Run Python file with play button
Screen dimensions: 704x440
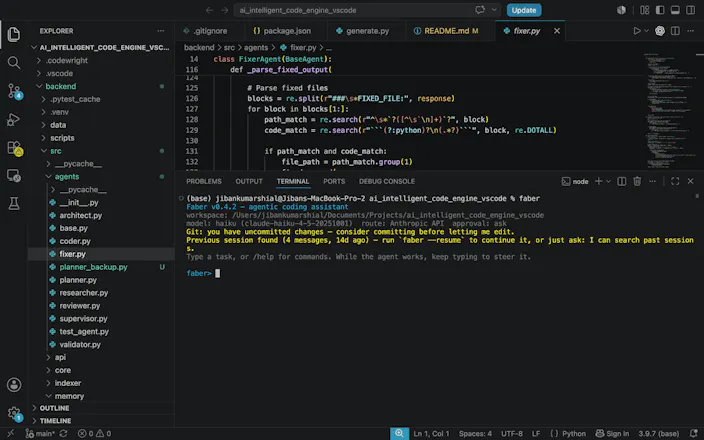click(637, 31)
